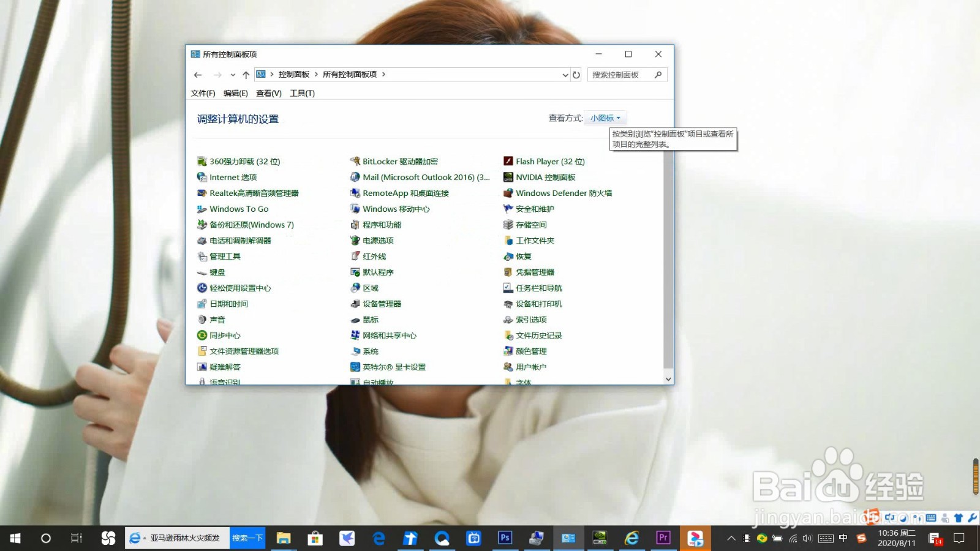Open the 文件(F) menu

click(x=203, y=93)
